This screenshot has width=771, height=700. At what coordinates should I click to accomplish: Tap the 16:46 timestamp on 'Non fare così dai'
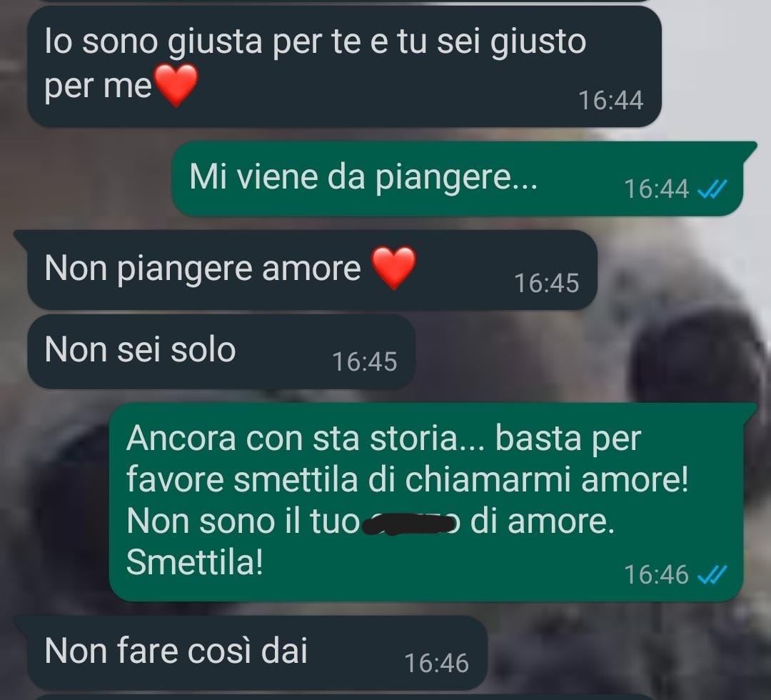point(437,663)
